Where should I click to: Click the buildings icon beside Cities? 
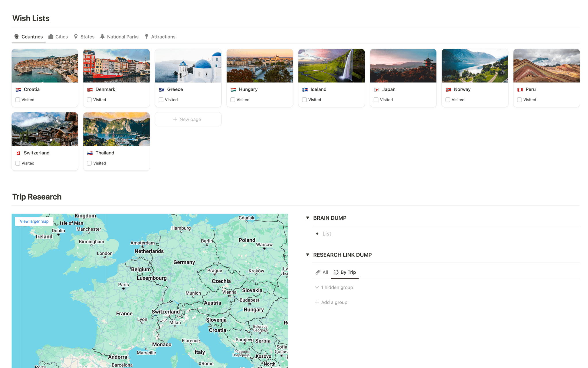pos(51,37)
